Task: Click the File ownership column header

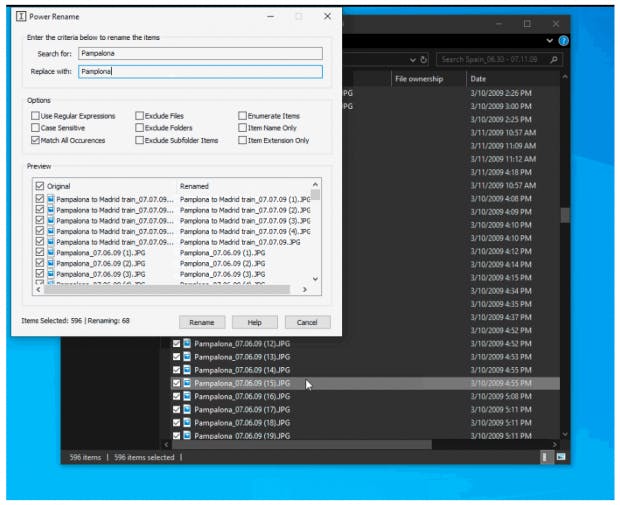Action: click(x=429, y=79)
